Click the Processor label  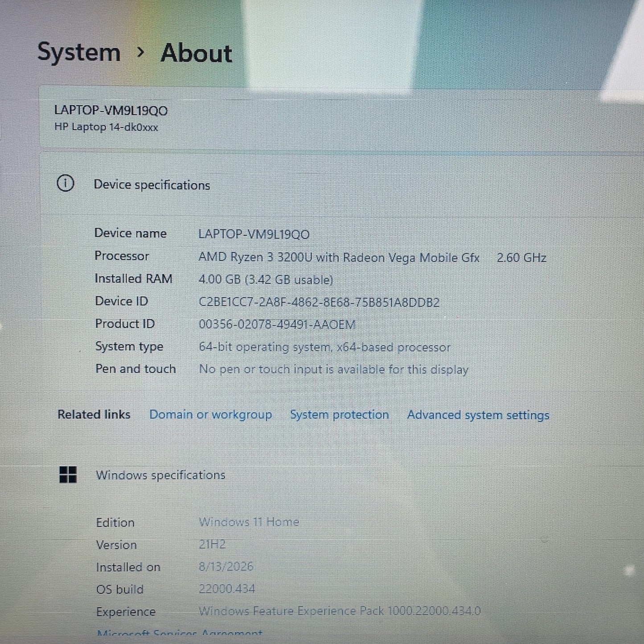[122, 256]
